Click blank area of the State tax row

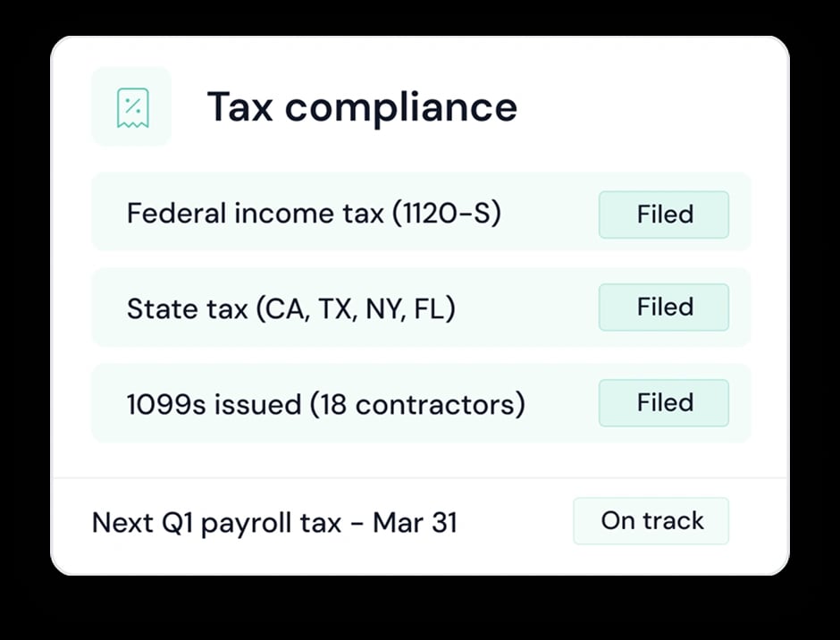tap(527, 307)
